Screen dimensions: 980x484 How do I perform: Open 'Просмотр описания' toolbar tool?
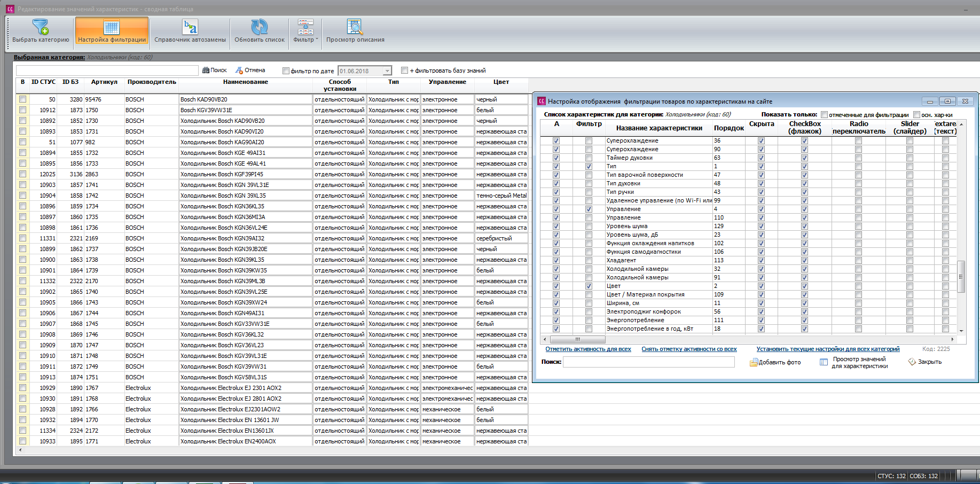(x=355, y=32)
